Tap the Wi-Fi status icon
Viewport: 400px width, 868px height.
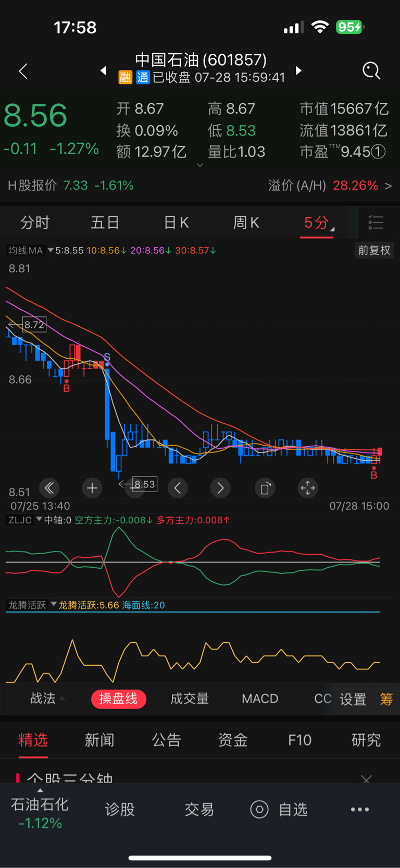pyautogui.click(x=320, y=27)
